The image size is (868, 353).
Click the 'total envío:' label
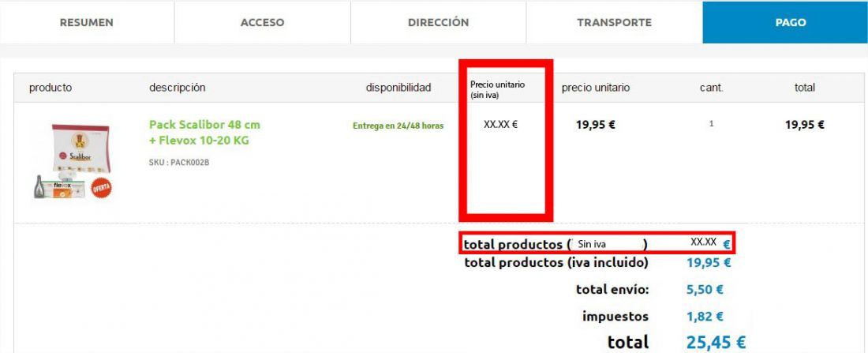(612, 289)
